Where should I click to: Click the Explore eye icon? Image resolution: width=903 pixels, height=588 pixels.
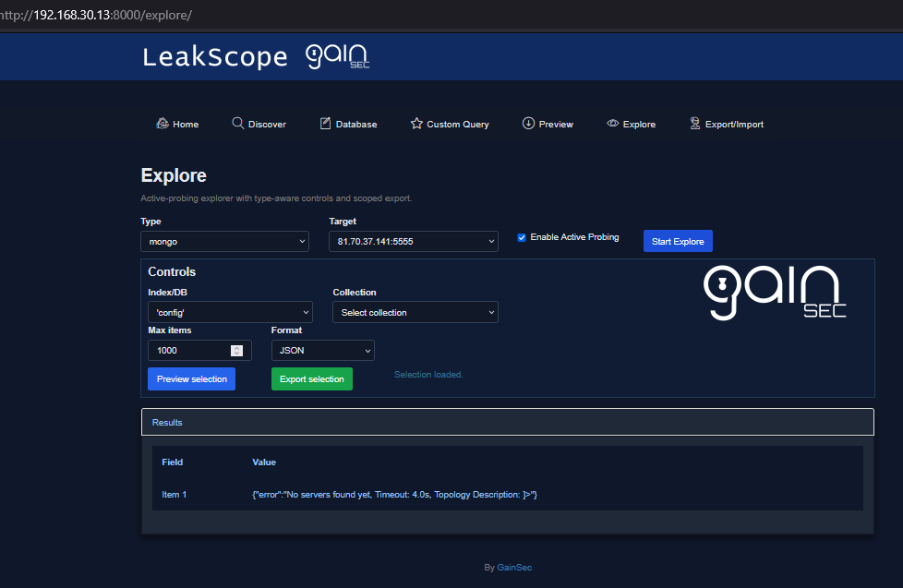coord(612,124)
